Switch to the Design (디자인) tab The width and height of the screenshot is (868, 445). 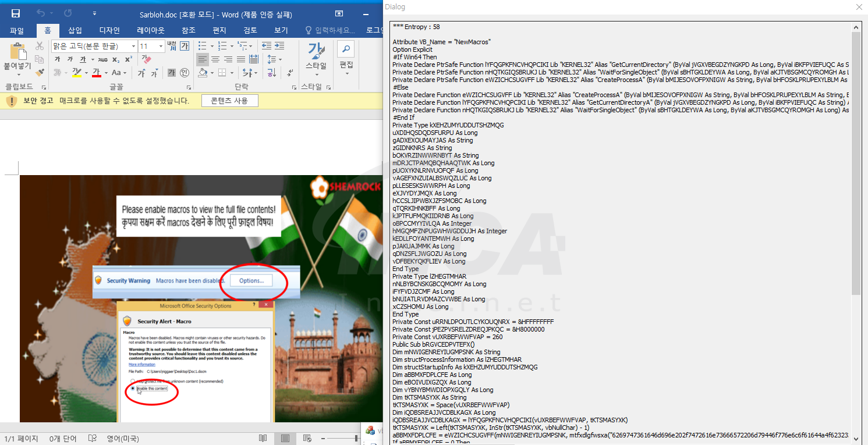(x=109, y=30)
